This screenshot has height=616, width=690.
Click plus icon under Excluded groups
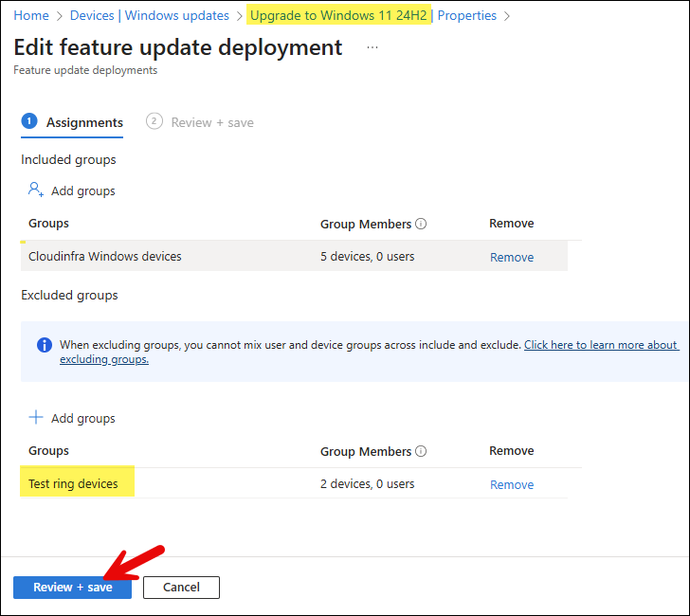click(x=36, y=418)
